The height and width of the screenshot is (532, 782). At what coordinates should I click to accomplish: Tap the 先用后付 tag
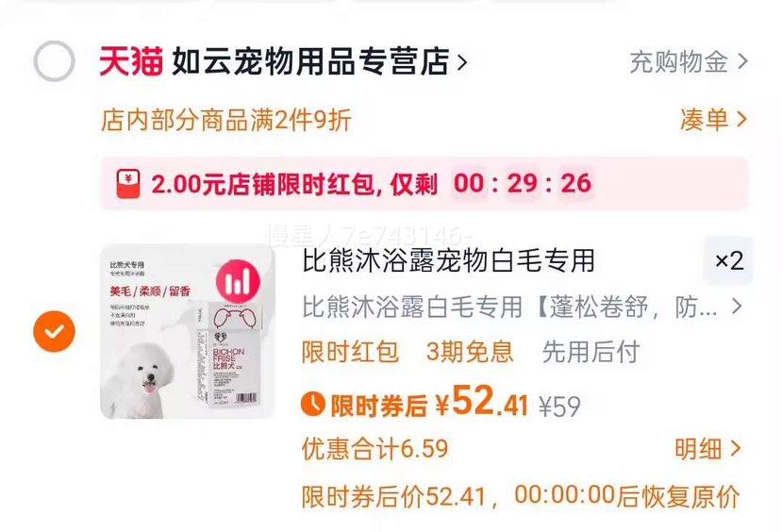[591, 352]
